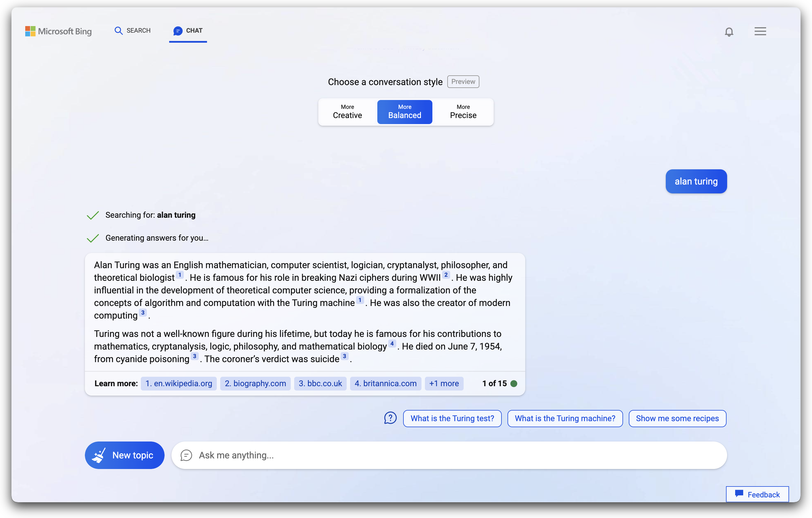The image size is (812, 518).
Task: Open the en.wikipedia.org source link
Action: (x=178, y=384)
